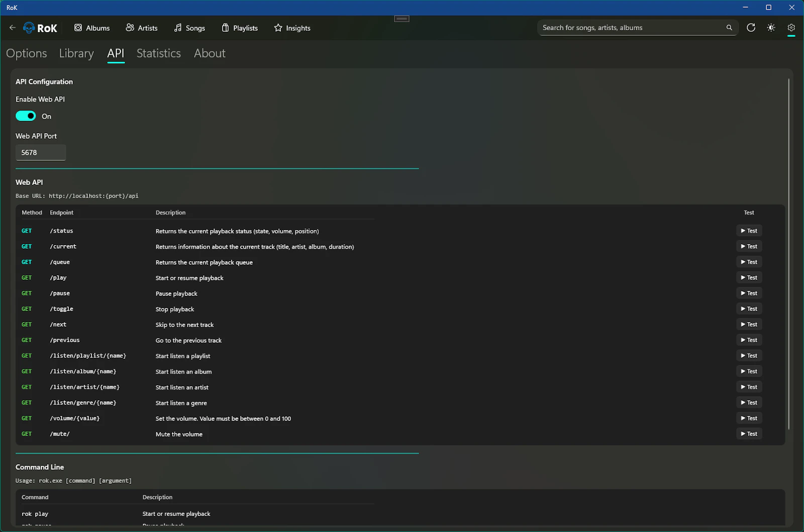Test the /status endpoint
This screenshot has height=532, width=804.
[x=749, y=231]
